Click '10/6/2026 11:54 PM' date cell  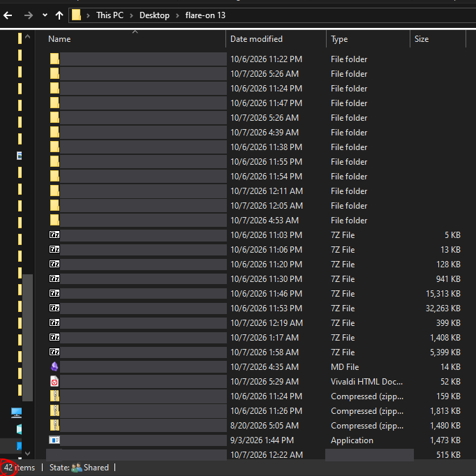[266, 177]
